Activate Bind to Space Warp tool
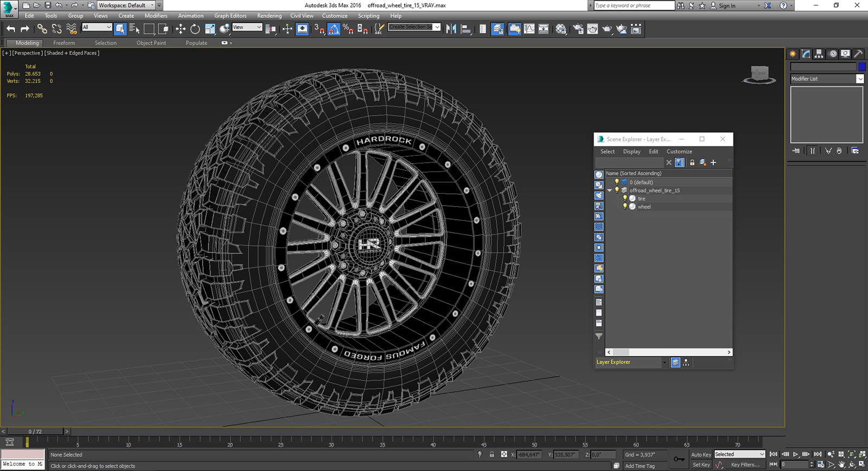Viewport: 868px width, 471px height. pos(71,29)
